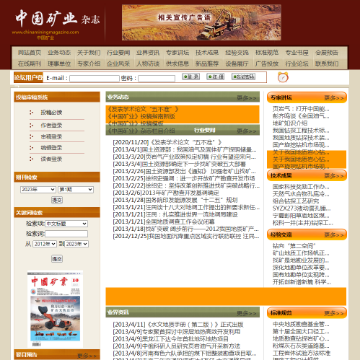
Task: Open 标准规范 navigation item
Action: click(267, 53)
